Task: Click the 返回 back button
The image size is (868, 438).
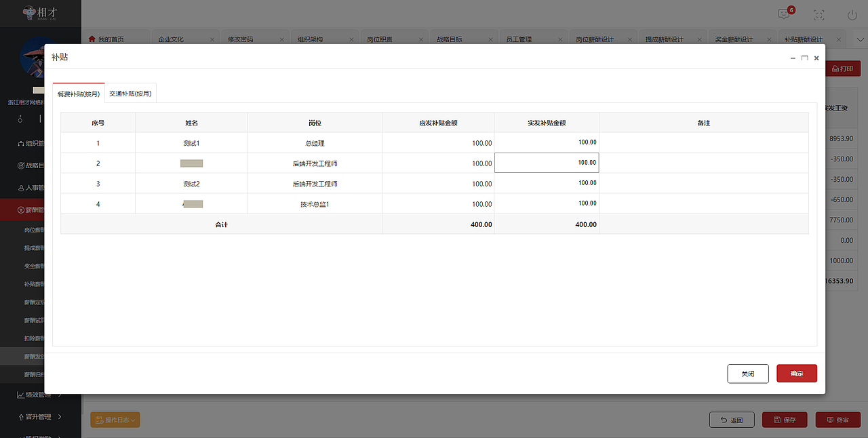Action: pyautogui.click(x=732, y=420)
